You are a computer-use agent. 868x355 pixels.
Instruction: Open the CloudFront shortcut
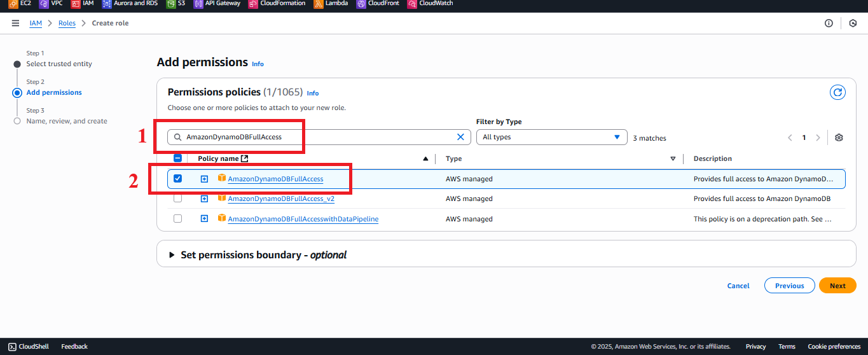click(378, 4)
